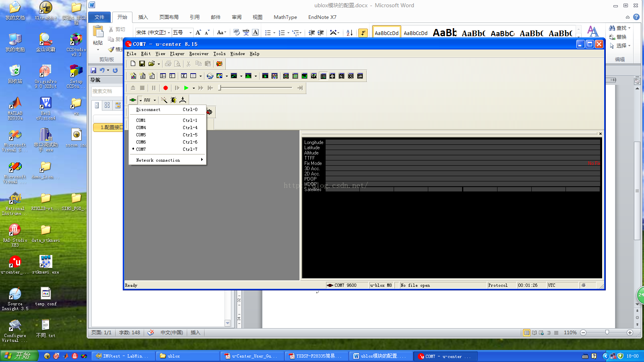
Task: Open the Baudrate dropdown arrow
Action: 155,100
